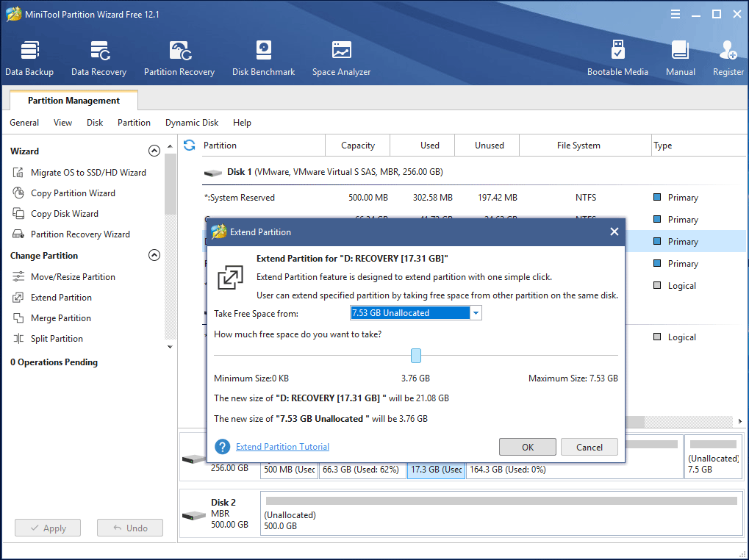Select the 17.3 GB partition block in disk map
Screen dimensions: 749x560
tap(436, 470)
